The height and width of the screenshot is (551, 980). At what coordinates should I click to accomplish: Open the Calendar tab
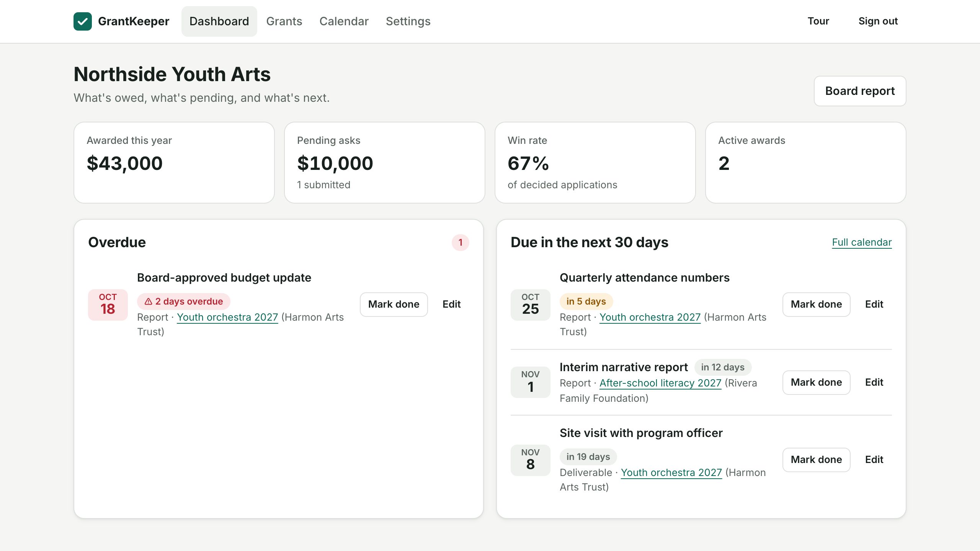pyautogui.click(x=344, y=21)
